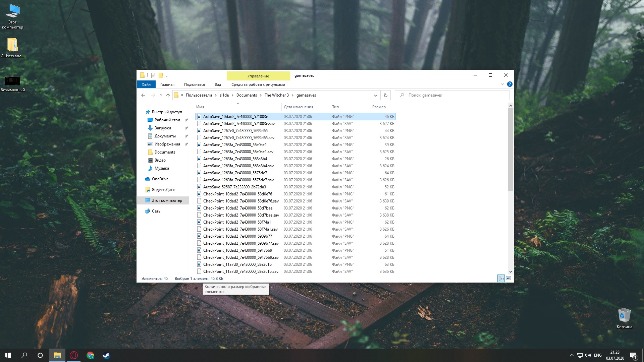Image resolution: width=644 pixels, height=362 pixels.
Task: Switch to details view icon
Action: (501, 278)
